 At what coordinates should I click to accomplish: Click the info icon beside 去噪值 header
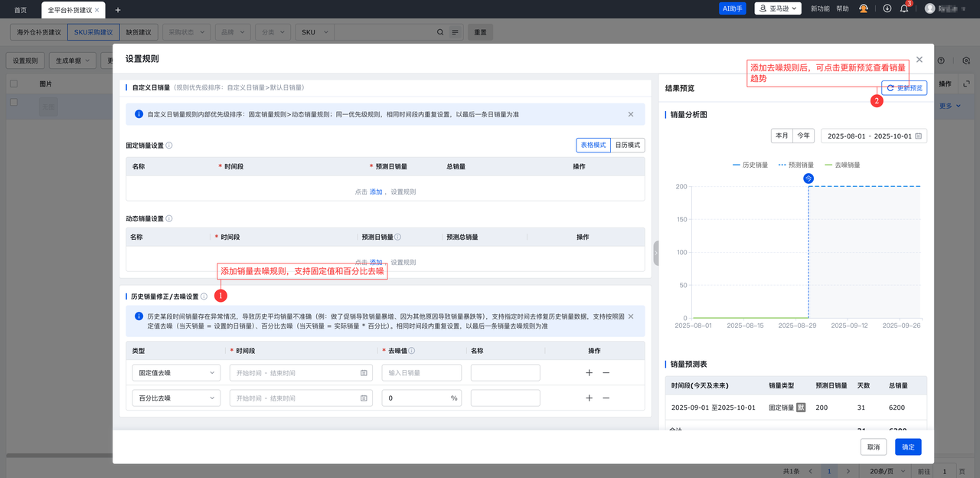click(x=412, y=351)
